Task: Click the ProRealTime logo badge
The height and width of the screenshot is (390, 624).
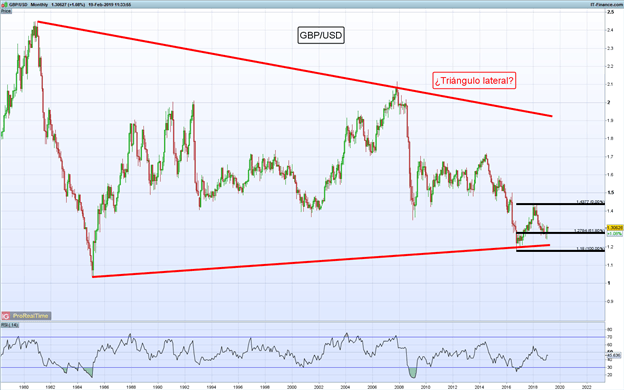Action: click(26, 316)
